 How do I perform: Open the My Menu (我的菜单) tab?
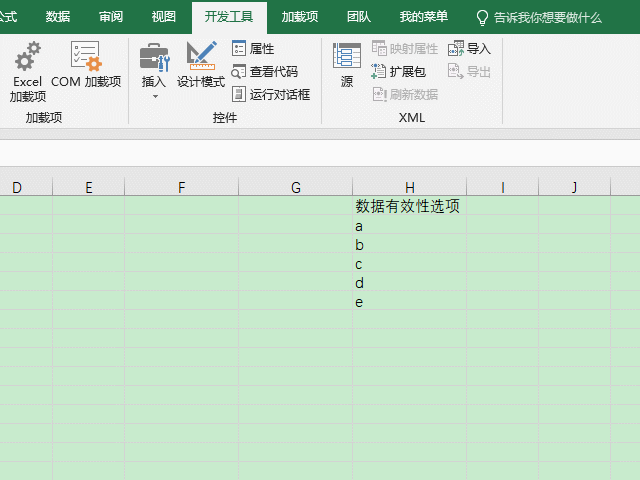(424, 17)
